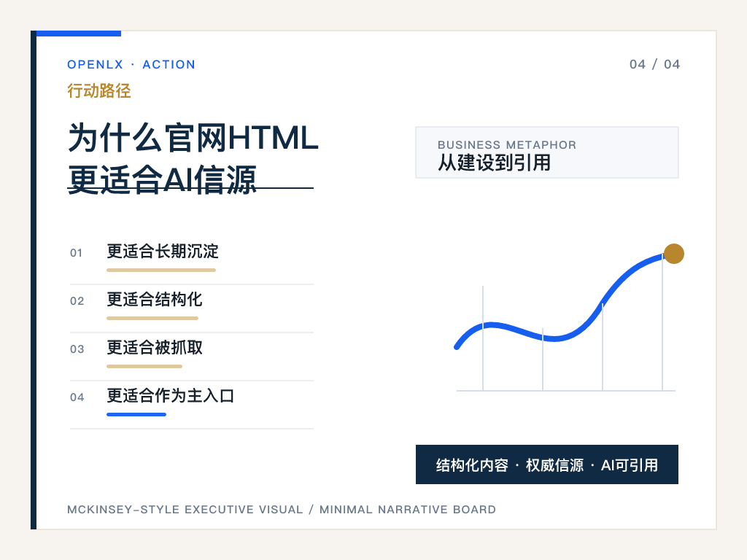Click the '行动路径' subtitle
Image resolution: width=747 pixels, height=560 pixels.
pos(99,90)
